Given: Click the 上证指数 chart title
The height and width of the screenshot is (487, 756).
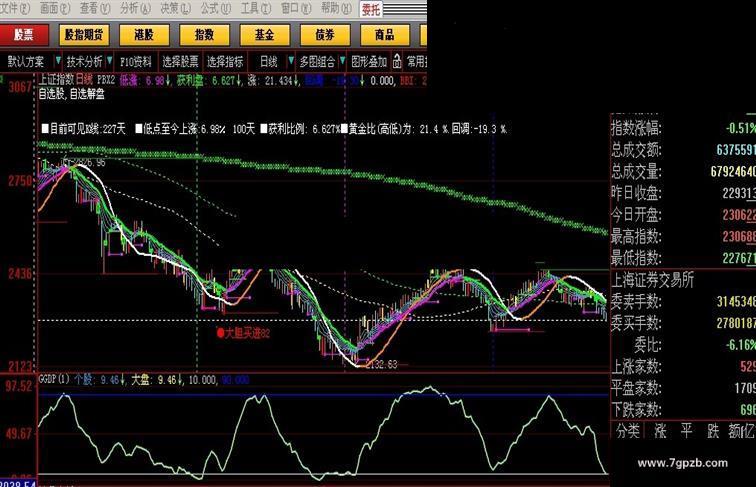Looking at the screenshot, I should pos(57,79).
